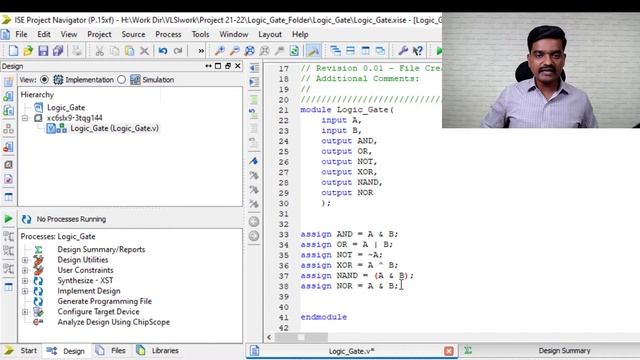
Task: Open the Edit menu
Action: pos(44,34)
